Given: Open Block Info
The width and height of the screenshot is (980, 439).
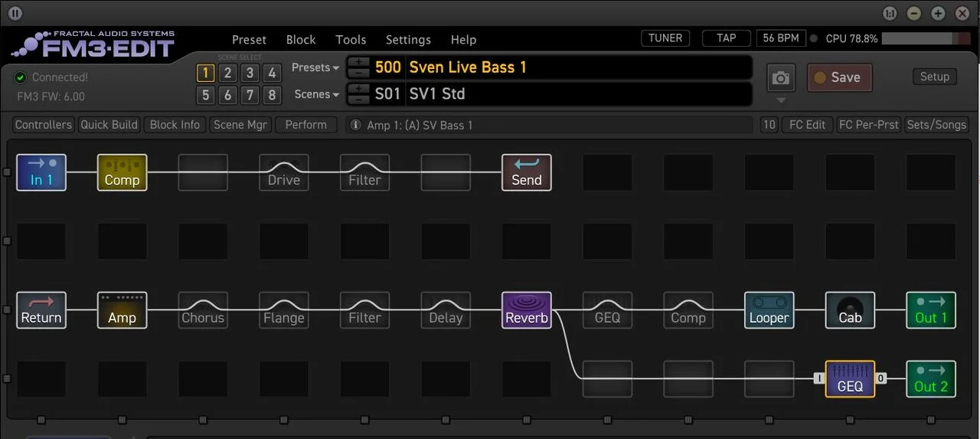Looking at the screenshot, I should (x=175, y=125).
